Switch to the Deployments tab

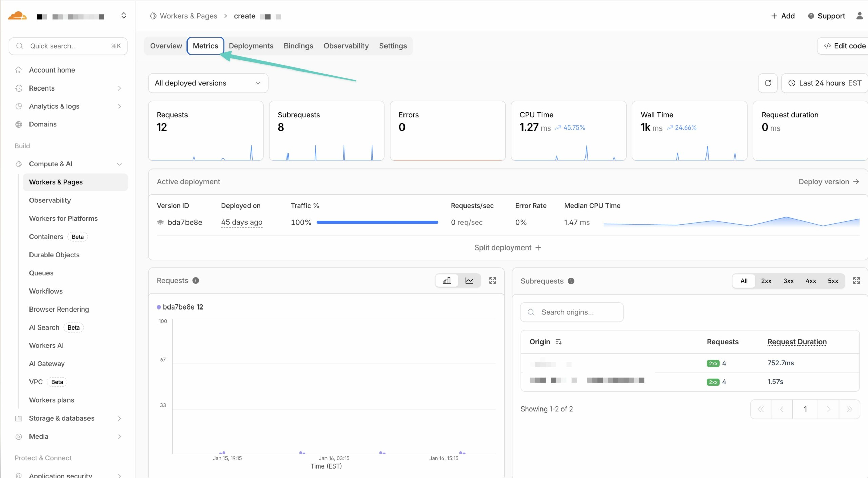click(251, 46)
